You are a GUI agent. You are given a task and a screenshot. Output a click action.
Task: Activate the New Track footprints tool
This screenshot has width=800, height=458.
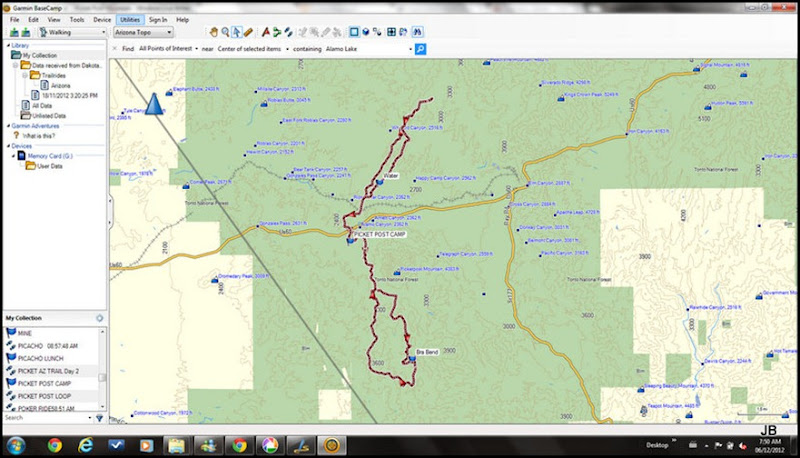[289, 32]
